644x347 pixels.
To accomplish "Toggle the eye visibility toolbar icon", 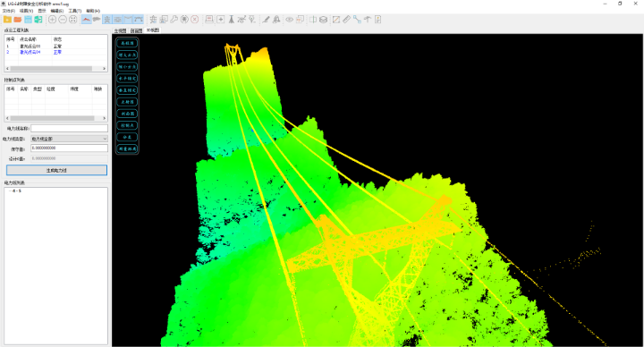I will point(290,20).
